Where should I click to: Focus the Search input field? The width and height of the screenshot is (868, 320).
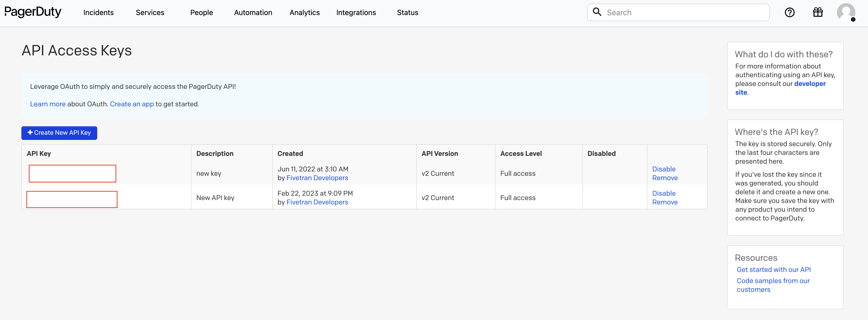[678, 12]
